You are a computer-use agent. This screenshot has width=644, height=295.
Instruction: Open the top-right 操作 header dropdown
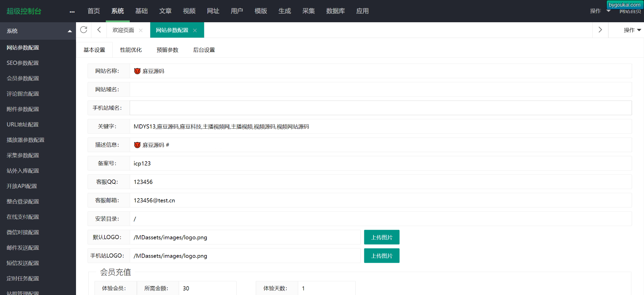coord(600,11)
